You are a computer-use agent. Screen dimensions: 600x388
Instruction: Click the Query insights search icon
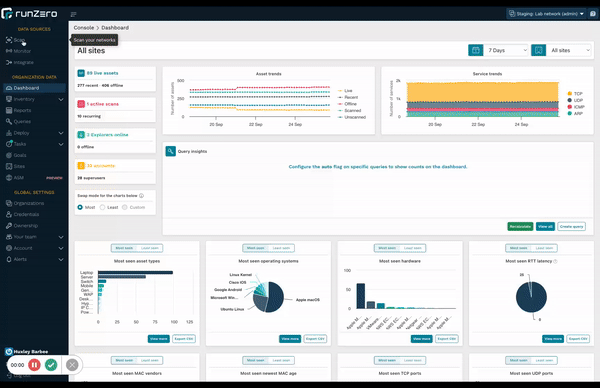(x=171, y=151)
